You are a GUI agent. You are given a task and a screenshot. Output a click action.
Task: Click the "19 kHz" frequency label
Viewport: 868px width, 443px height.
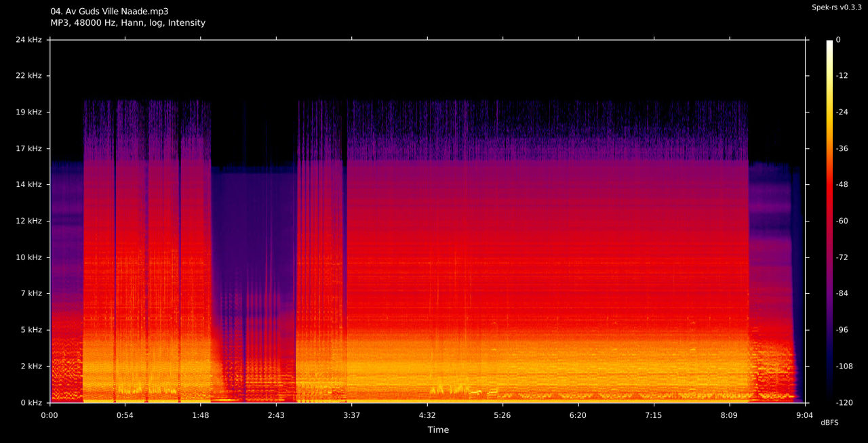(29, 112)
